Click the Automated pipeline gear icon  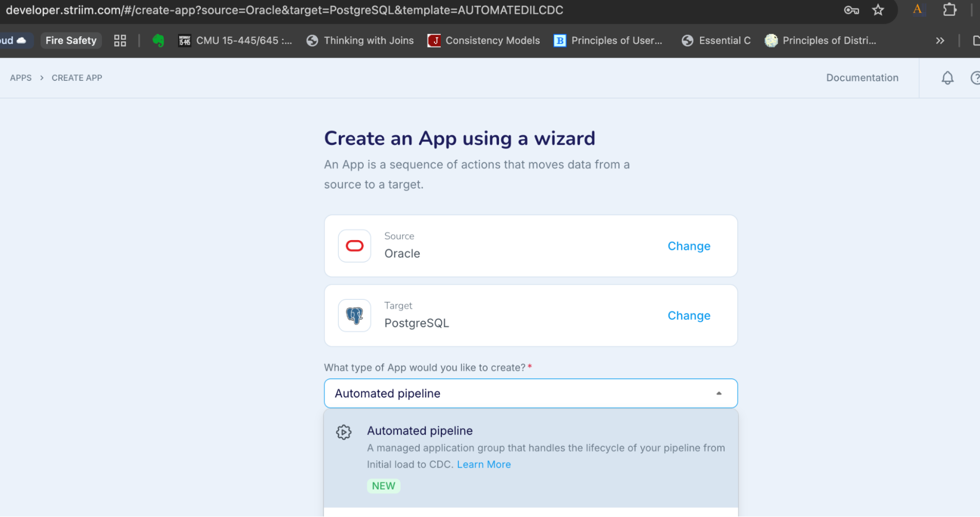(344, 432)
